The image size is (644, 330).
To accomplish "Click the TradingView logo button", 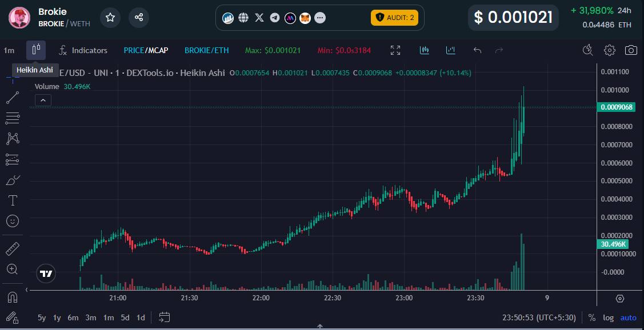I will pos(46,274).
